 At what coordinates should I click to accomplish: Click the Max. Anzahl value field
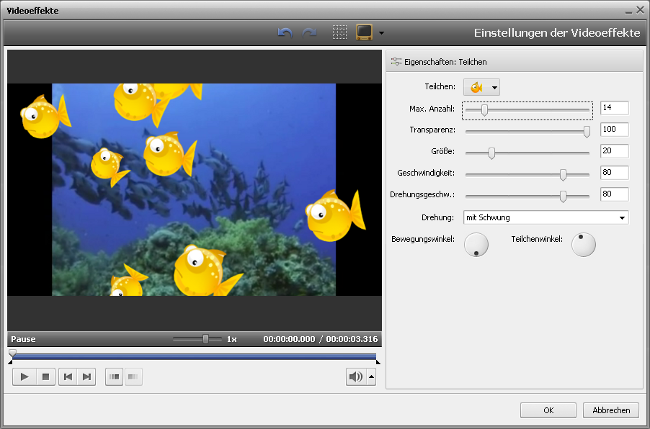(613, 108)
